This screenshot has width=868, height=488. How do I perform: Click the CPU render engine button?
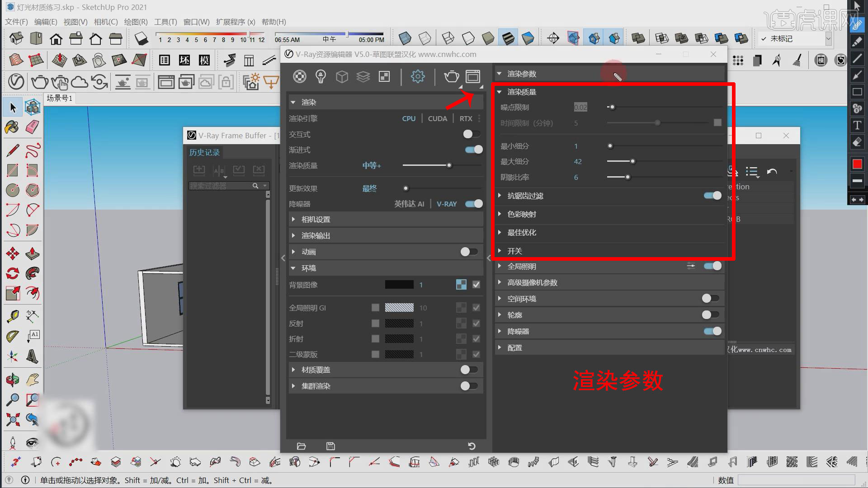coord(408,118)
